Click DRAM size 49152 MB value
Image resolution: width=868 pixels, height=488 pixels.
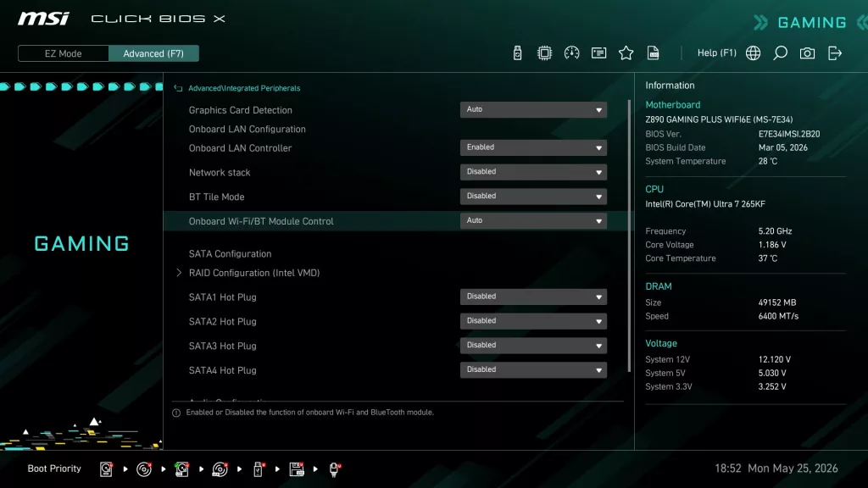(x=777, y=302)
